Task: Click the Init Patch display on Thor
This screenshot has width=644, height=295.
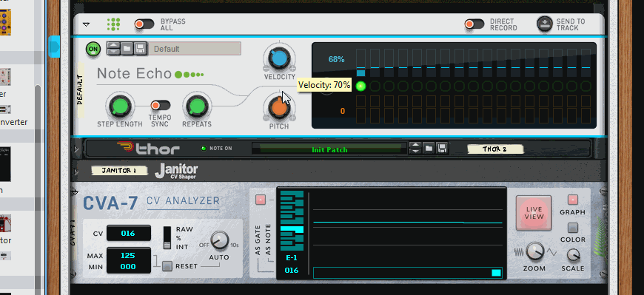Action: coord(329,149)
